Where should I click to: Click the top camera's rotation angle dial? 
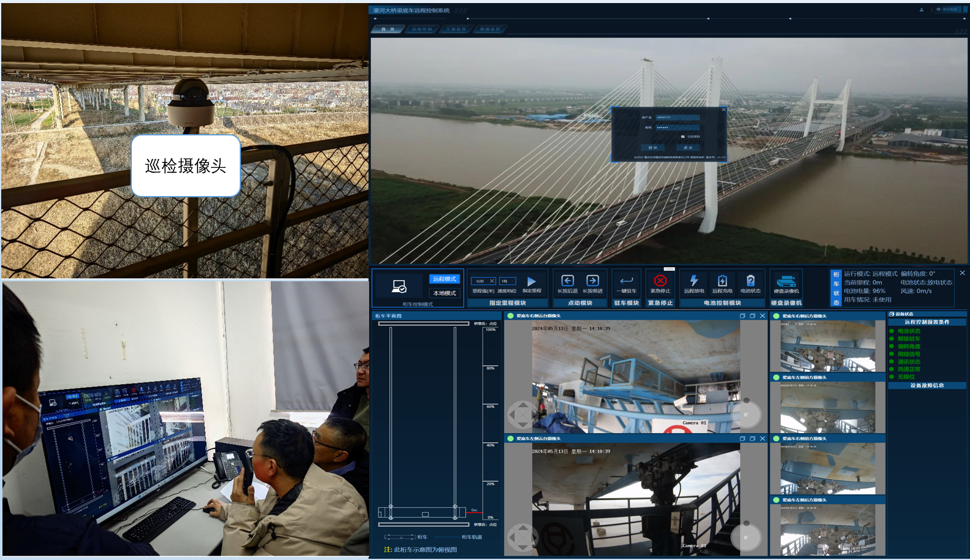pos(746,414)
